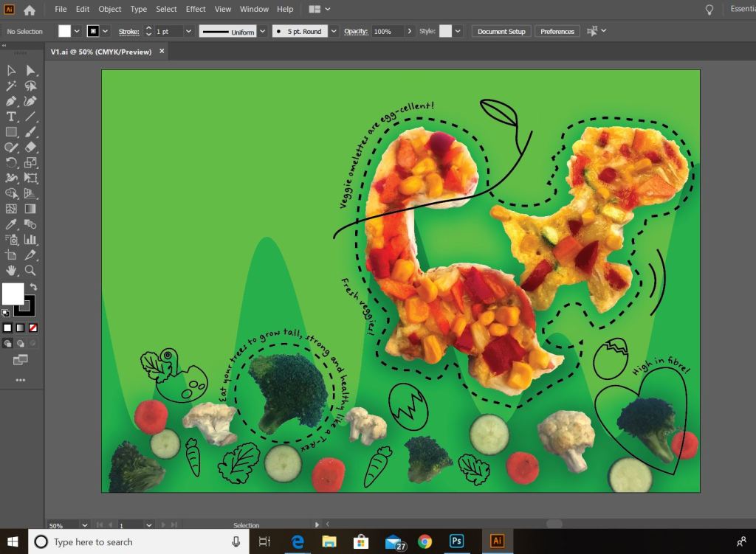Click the Document Setup button
Screen dimensions: 756x554
(x=501, y=31)
